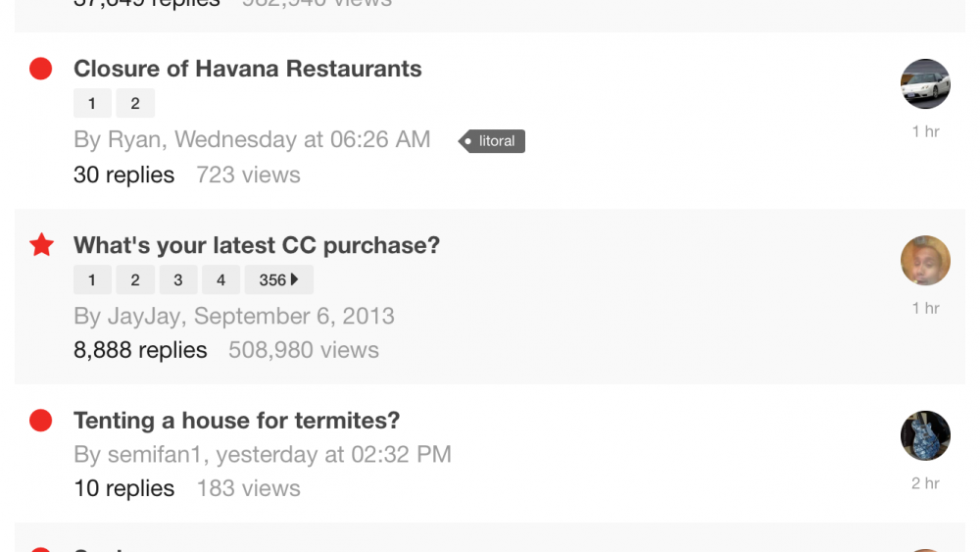Open the 2 hr last-post timestamp link

925,483
